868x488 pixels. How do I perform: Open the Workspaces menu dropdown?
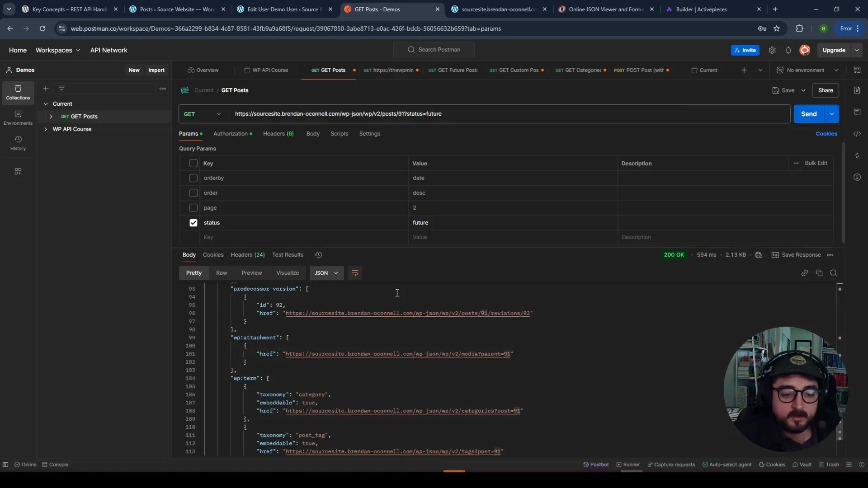(58, 50)
